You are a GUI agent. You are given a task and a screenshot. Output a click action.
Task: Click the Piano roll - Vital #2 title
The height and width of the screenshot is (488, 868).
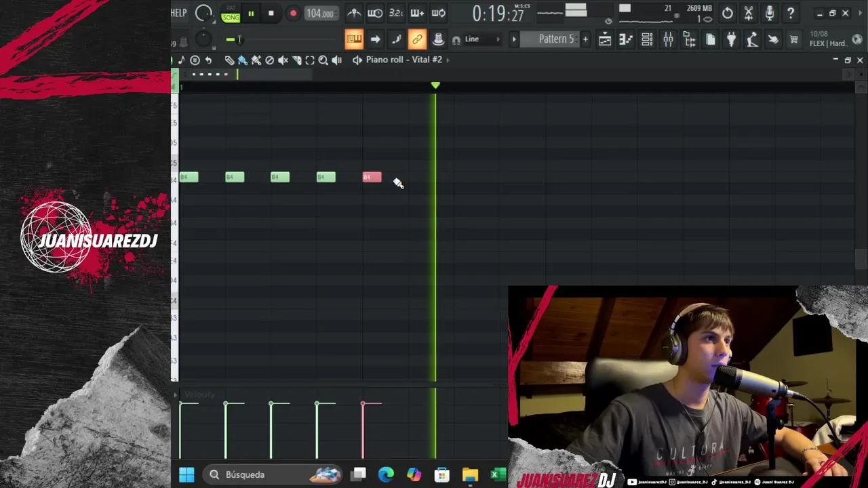coord(403,60)
